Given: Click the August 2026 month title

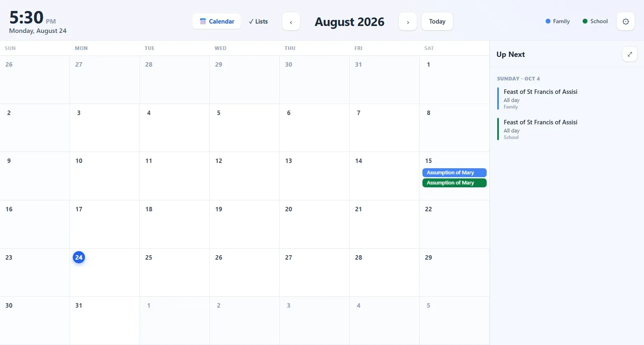Looking at the screenshot, I should [350, 22].
